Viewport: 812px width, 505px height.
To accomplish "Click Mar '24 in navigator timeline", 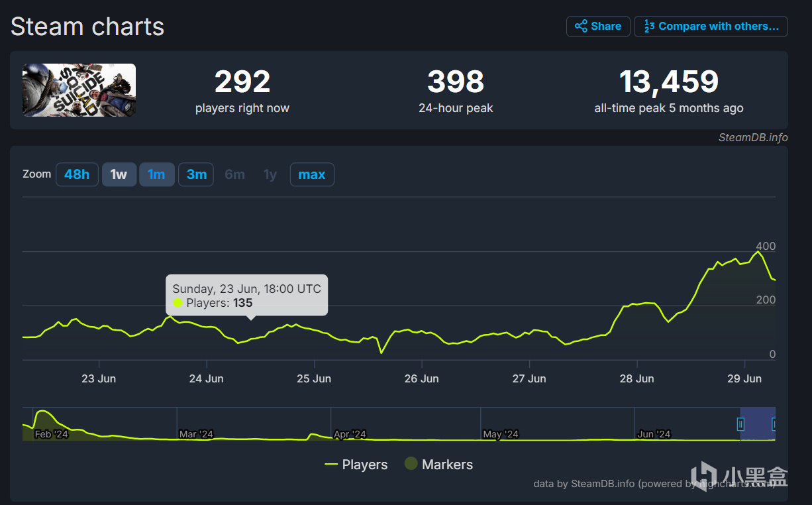I will pyautogui.click(x=196, y=434).
